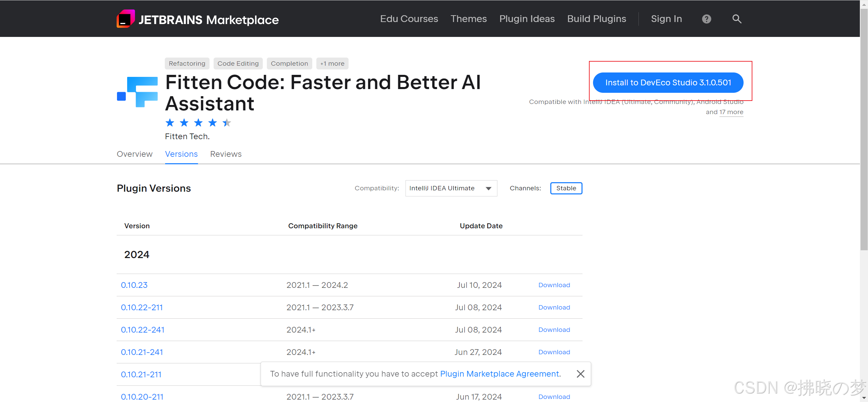Download version 0.10.23

pyautogui.click(x=554, y=285)
